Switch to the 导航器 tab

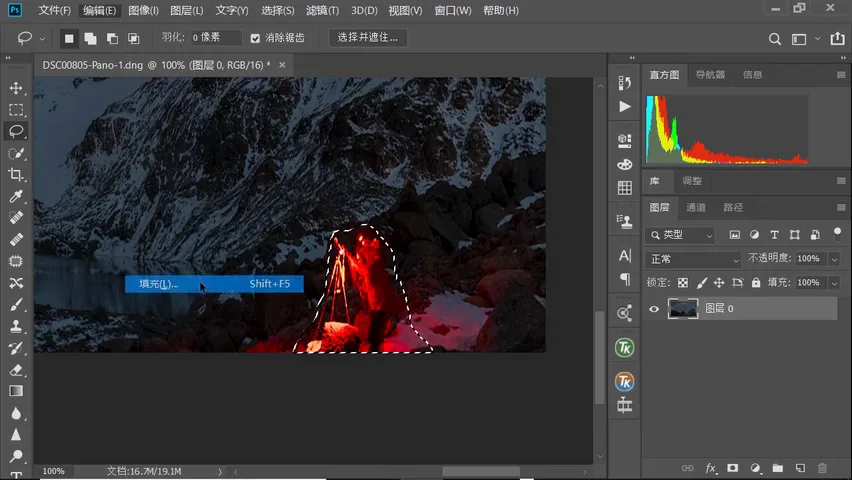point(710,75)
